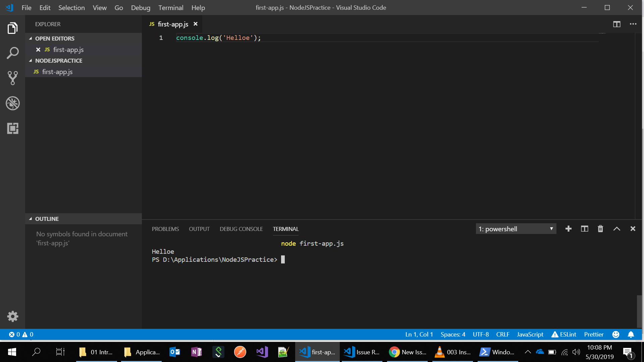
Task: Click Ln 1, Col 1 in status bar
Action: click(419, 334)
